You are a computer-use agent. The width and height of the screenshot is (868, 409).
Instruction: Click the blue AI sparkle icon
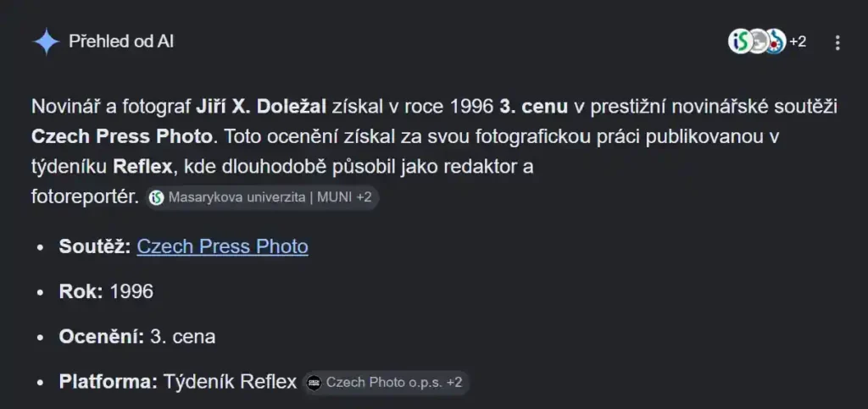click(x=46, y=41)
